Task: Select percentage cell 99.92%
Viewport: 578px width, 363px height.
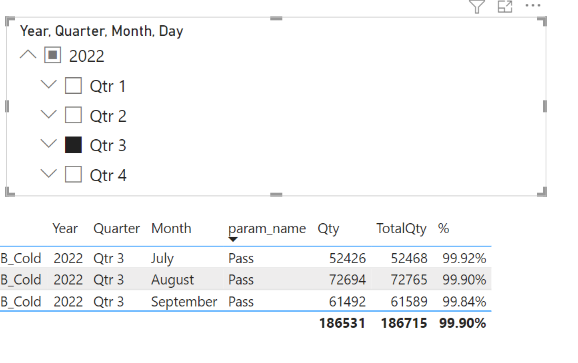Action: click(x=464, y=258)
